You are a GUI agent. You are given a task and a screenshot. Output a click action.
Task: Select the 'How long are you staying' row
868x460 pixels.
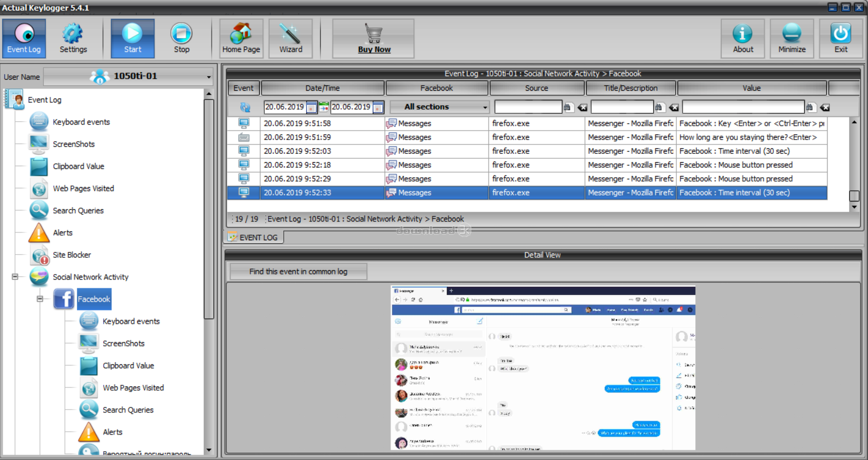(x=527, y=137)
